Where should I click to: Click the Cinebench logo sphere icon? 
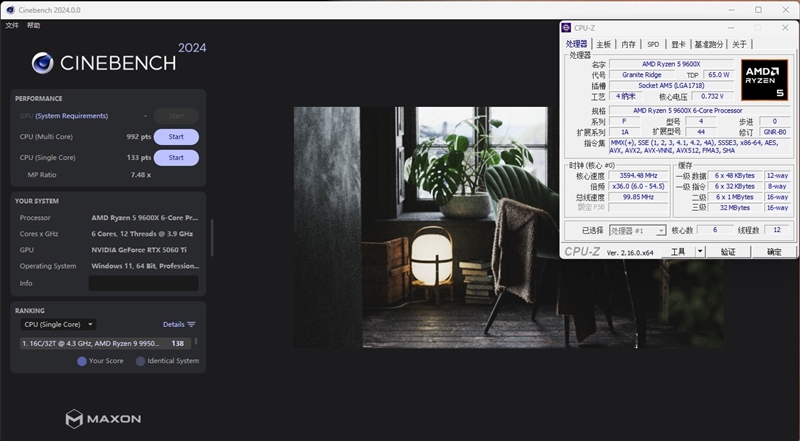(42, 63)
